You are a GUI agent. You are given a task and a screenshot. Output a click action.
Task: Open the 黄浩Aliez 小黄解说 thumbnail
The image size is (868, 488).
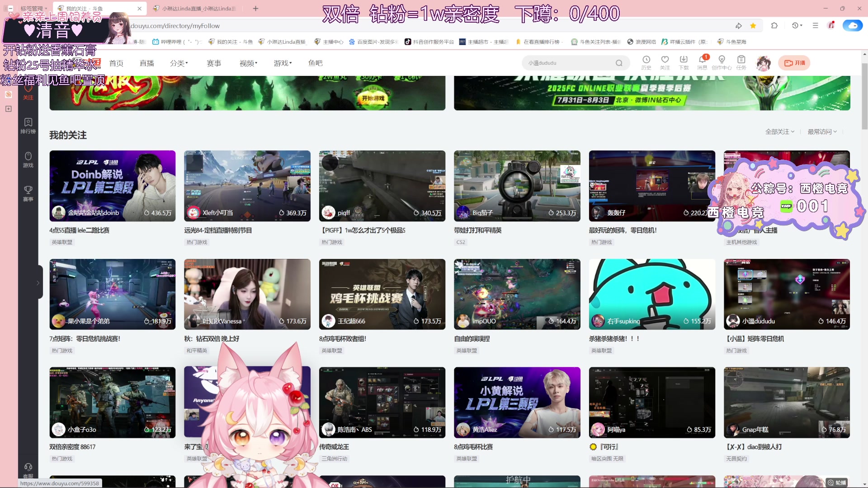pos(517,403)
